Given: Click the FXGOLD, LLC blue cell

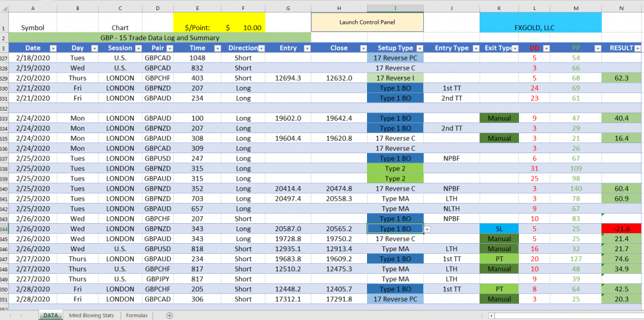Looking at the screenshot, I should 540,27.
